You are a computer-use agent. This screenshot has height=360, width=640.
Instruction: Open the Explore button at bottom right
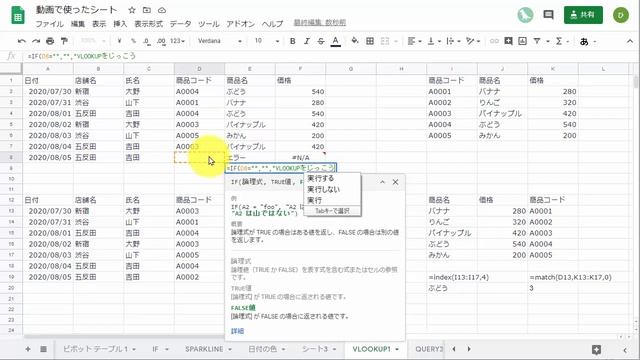[596, 349]
